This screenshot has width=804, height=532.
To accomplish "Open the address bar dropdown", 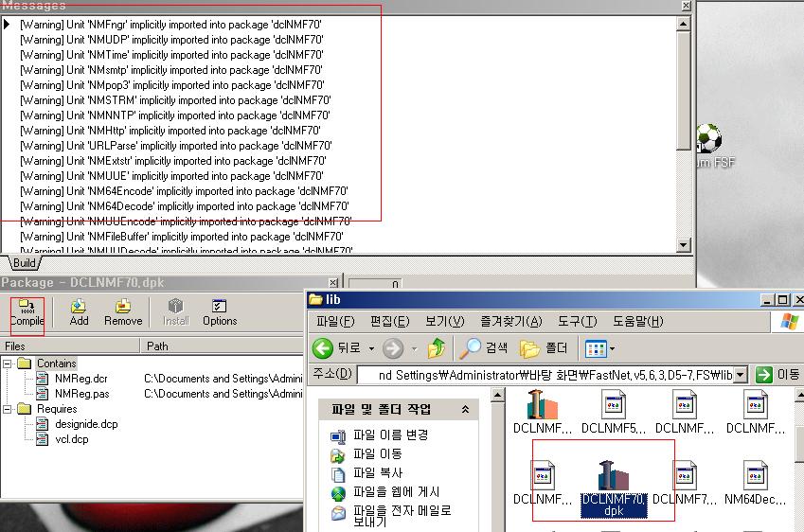I will click(x=741, y=375).
